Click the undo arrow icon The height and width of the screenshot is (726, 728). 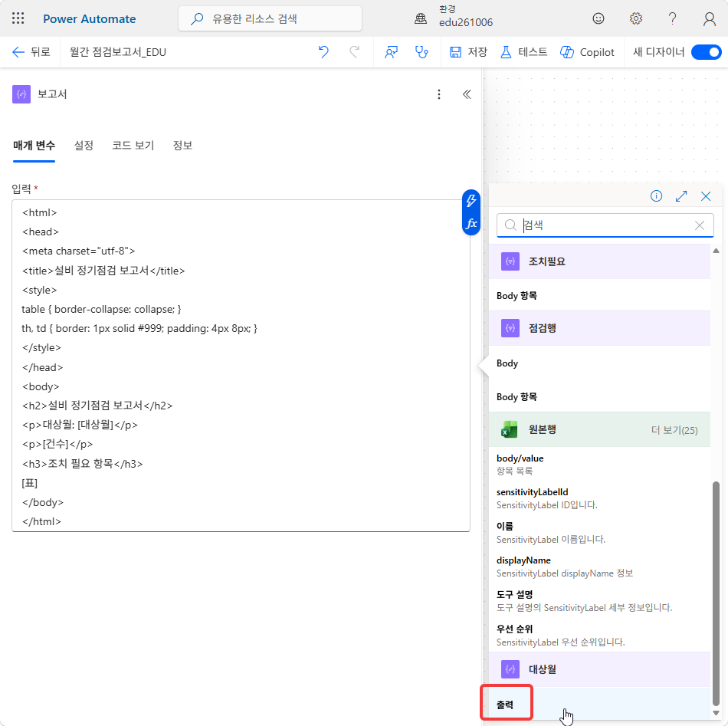click(323, 52)
